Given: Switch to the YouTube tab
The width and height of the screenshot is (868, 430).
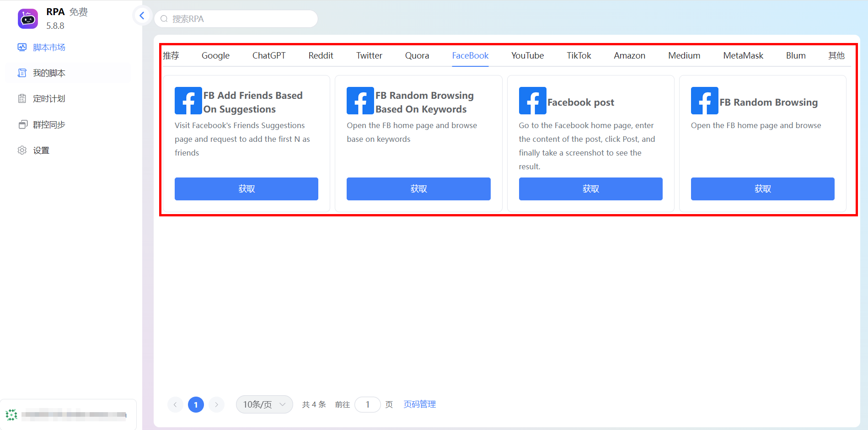Looking at the screenshot, I should 527,55.
